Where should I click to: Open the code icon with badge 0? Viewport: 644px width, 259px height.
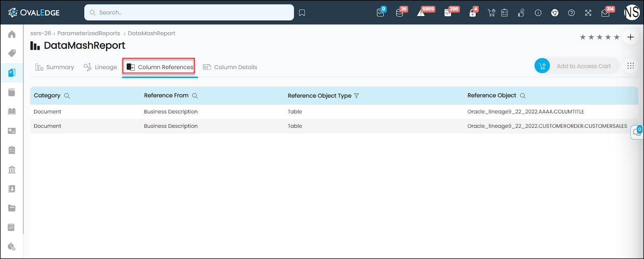pos(381,12)
